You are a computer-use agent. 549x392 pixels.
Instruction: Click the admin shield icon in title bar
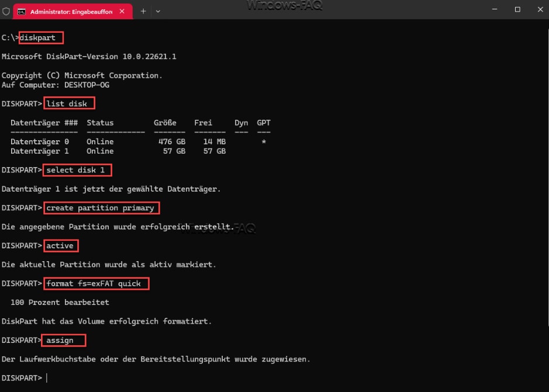point(6,11)
